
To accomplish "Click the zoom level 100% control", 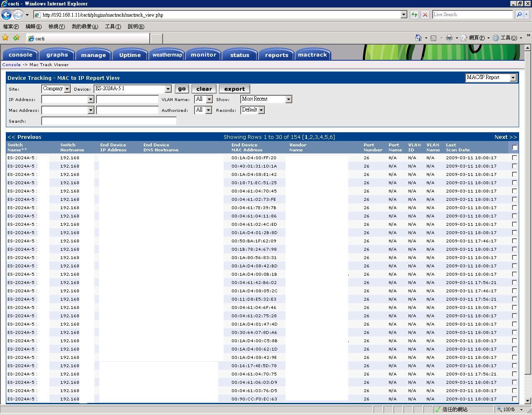I will pos(510,410).
